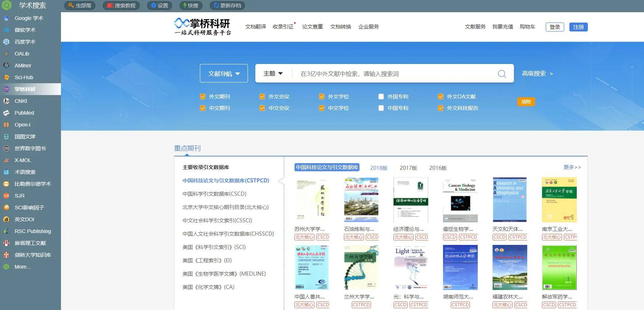Select PubMed in the sidebar
Screen dimensions: 644x310
tap(24, 113)
